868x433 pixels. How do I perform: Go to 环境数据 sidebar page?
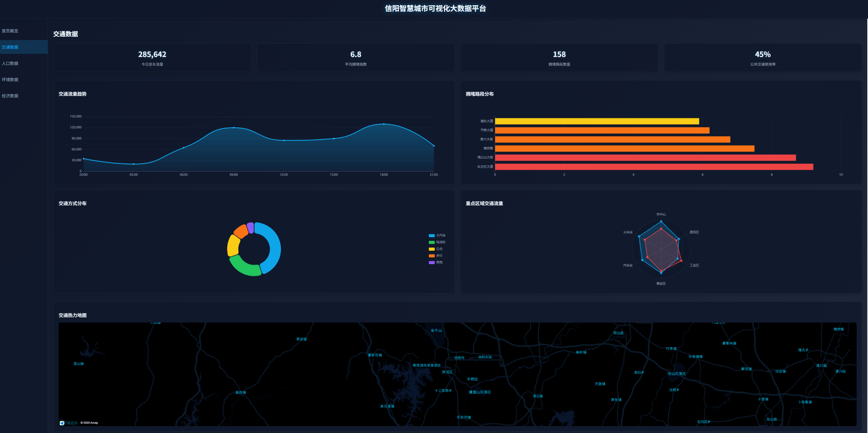pos(10,80)
